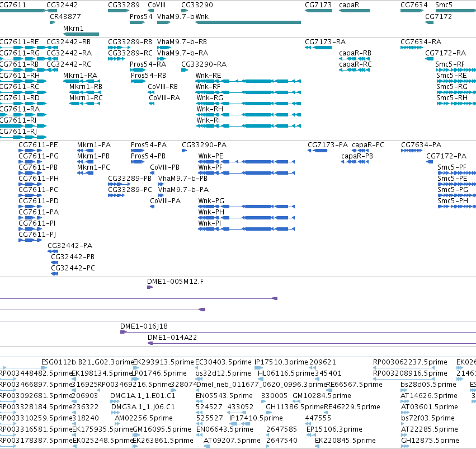Open protein label 'capaR-PC'
The width and height of the screenshot is (476, 449).
coord(368,145)
